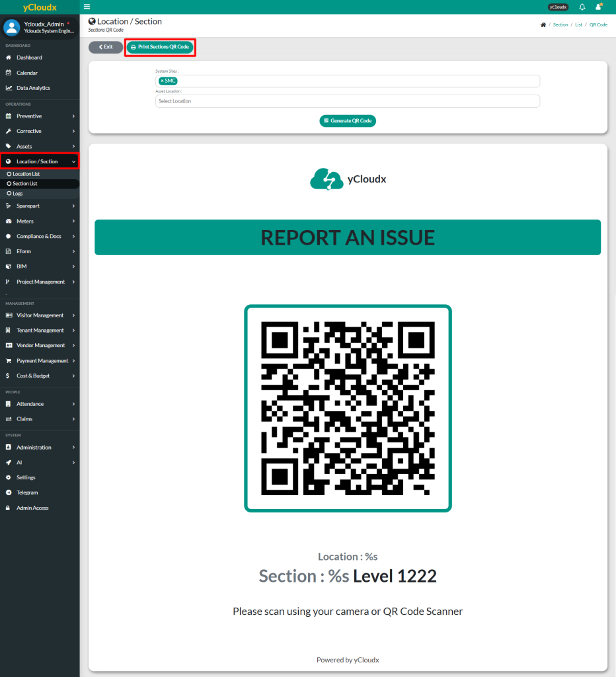Click the Claims exchange arrows icon
This screenshot has height=677, width=616.
tap(9, 418)
